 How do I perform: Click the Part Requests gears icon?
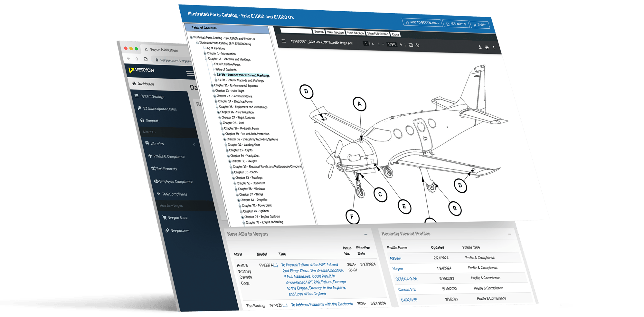pos(153,168)
